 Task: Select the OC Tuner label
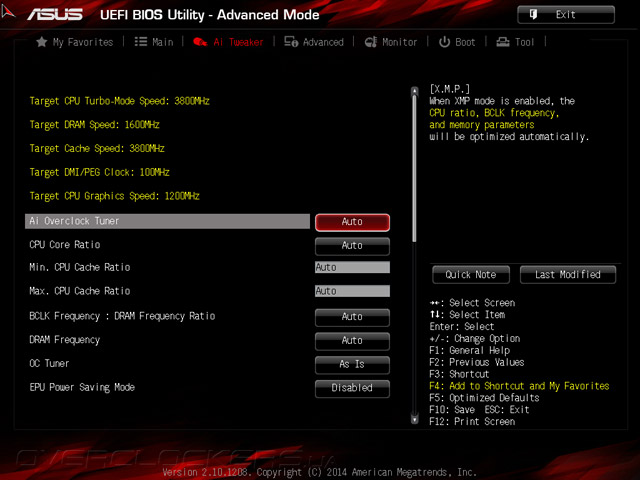[x=49, y=364]
